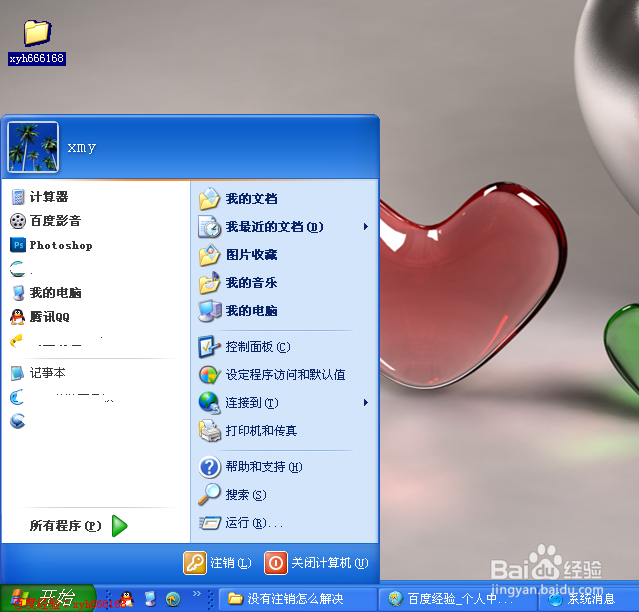Launch 腾讯QQ penguin icon

pyautogui.click(x=18, y=317)
